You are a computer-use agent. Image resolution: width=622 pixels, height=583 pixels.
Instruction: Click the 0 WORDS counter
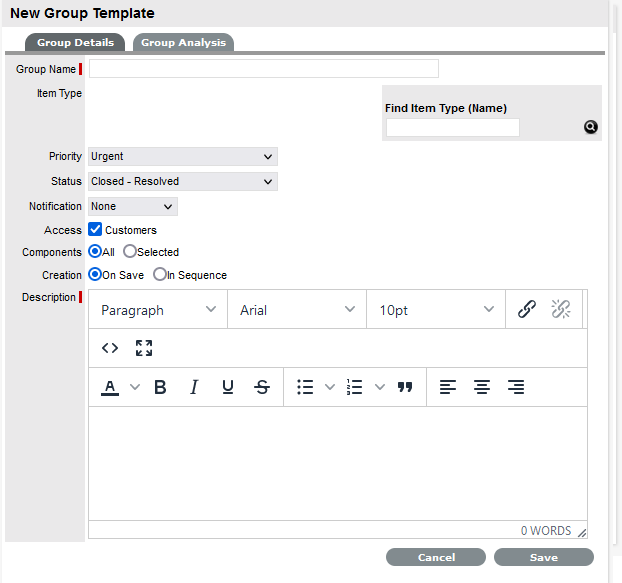pyautogui.click(x=546, y=531)
